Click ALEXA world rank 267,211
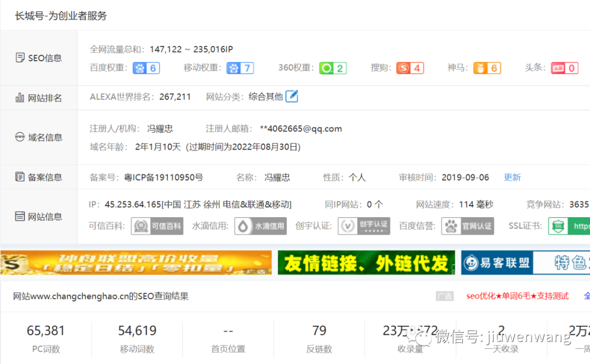Screen dimensions: 590x364 pyautogui.click(x=175, y=97)
